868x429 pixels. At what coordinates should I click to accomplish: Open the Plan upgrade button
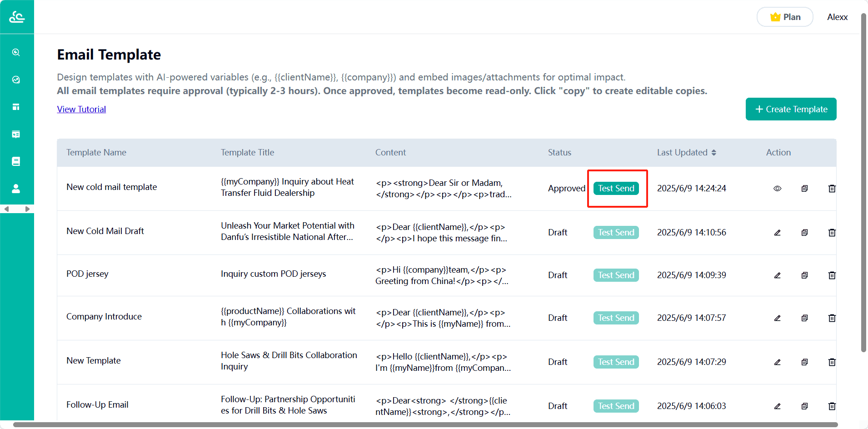(x=785, y=17)
